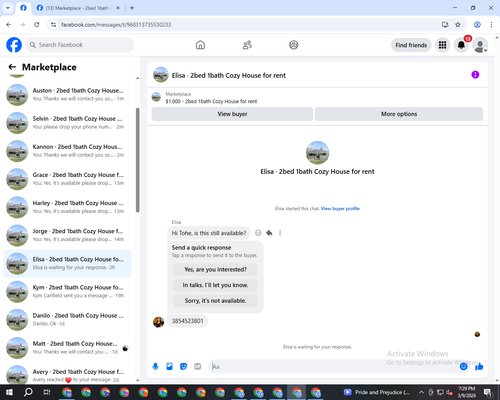500x400 pixels.
Task: Open the browser tab search dropdown
Action: (8, 8)
